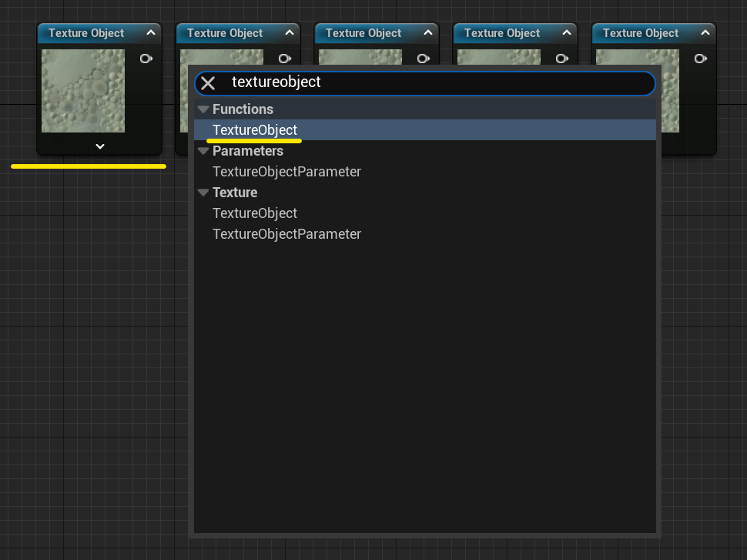Select TextureObject under Functions
747x560 pixels.
425,129
